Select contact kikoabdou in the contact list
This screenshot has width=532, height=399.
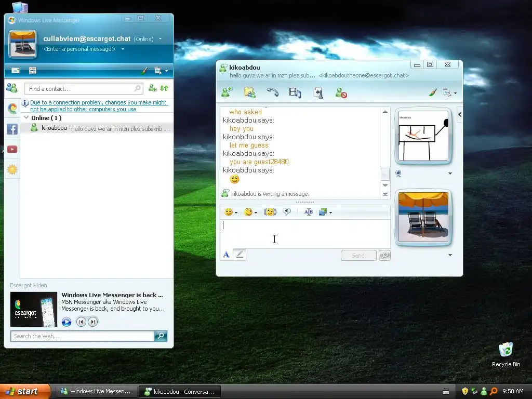click(x=97, y=128)
